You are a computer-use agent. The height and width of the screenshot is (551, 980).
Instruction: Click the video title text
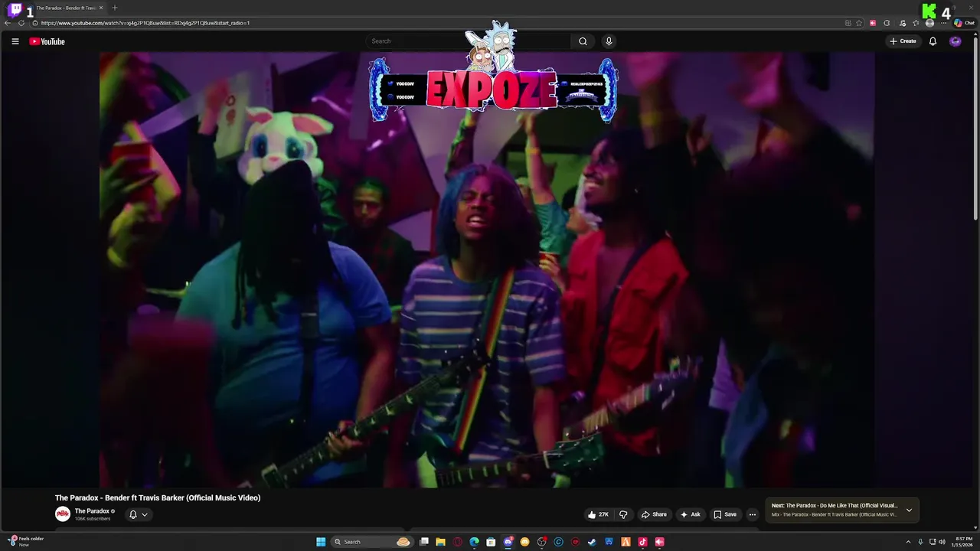158,497
